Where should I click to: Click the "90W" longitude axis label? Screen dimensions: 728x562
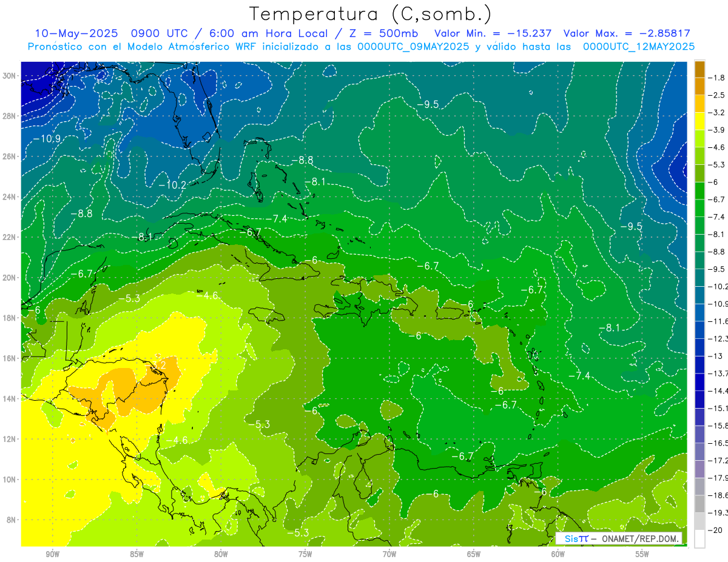(x=52, y=555)
